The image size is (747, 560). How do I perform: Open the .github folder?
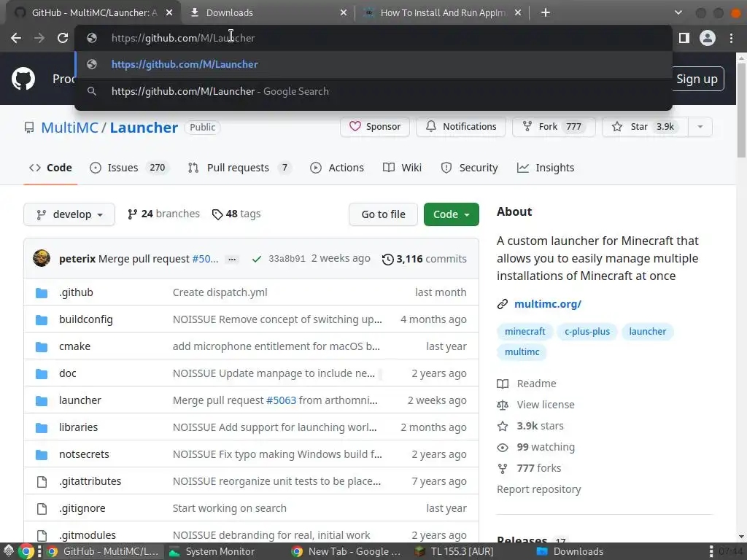coord(76,292)
